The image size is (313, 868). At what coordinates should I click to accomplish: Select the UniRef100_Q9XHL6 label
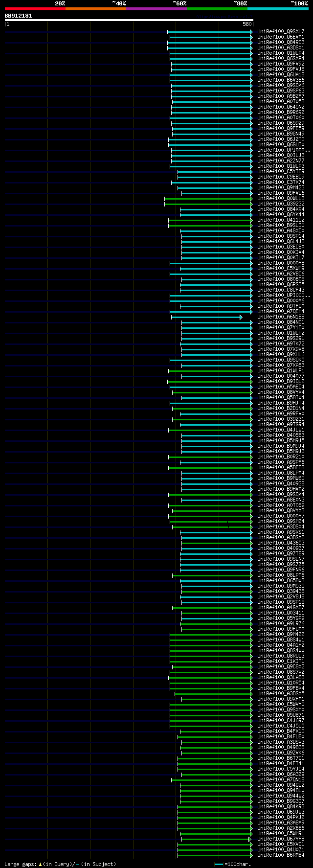(x=281, y=354)
